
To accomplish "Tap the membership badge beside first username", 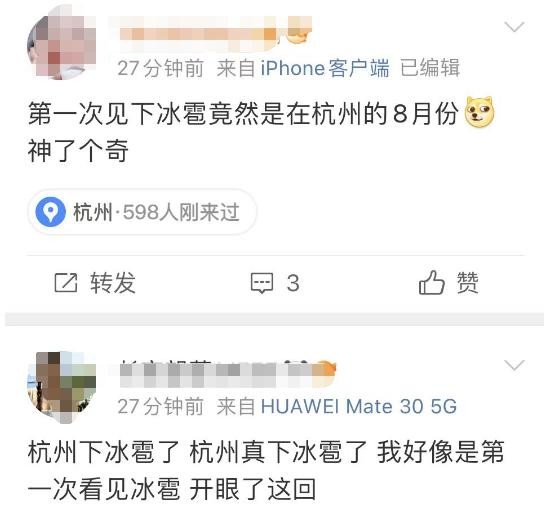I will click(x=299, y=33).
